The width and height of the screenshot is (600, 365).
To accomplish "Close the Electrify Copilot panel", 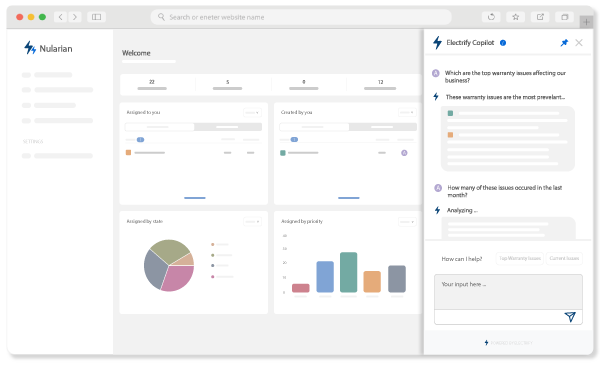I will pyautogui.click(x=579, y=43).
